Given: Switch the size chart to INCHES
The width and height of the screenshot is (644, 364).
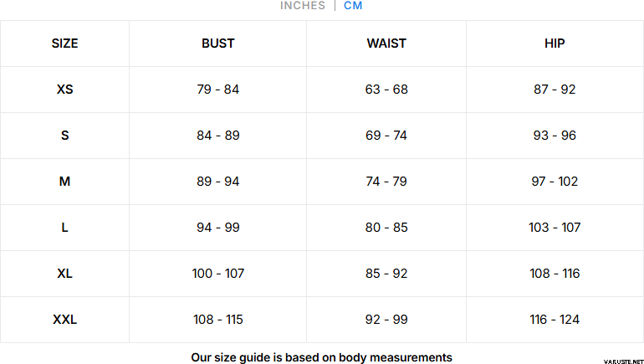Looking at the screenshot, I should click(x=303, y=6).
